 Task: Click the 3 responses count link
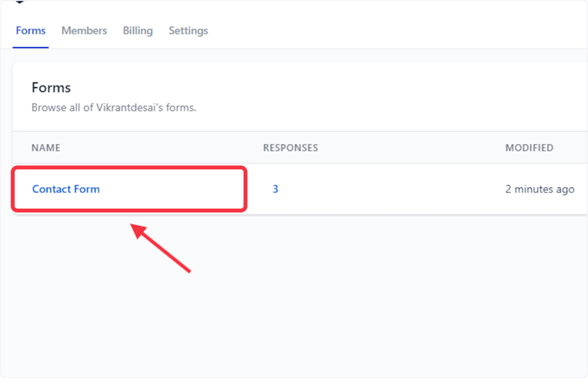pos(275,189)
